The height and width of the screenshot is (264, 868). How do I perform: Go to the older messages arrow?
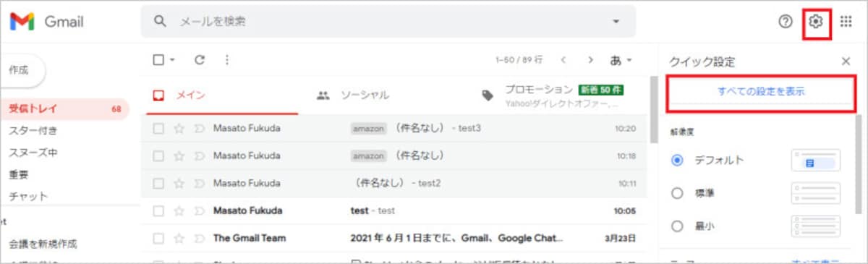[591, 60]
